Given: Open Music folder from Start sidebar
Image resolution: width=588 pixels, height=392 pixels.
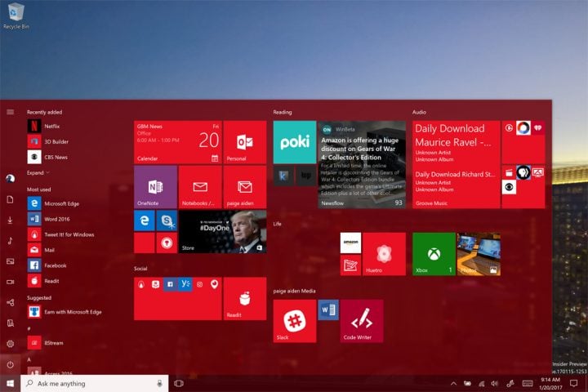Looking at the screenshot, I should coord(10,241).
